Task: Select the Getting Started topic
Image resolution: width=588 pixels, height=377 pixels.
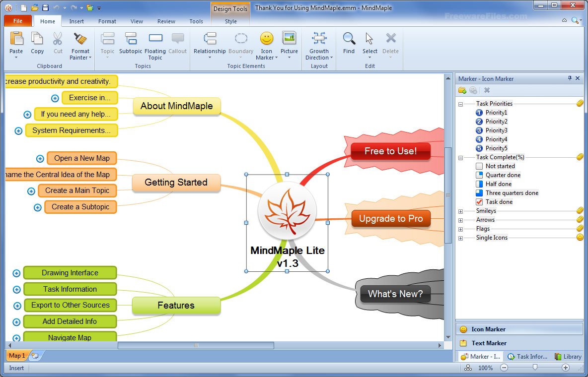Action: click(x=176, y=183)
